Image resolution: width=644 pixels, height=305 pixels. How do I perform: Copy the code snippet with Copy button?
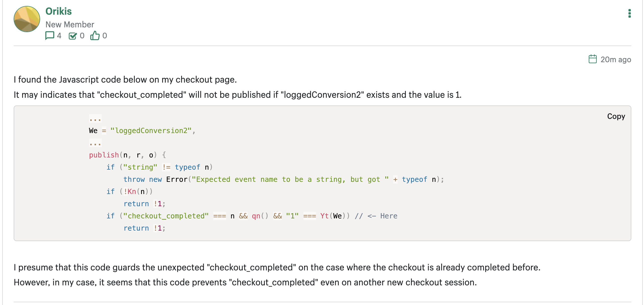616,116
